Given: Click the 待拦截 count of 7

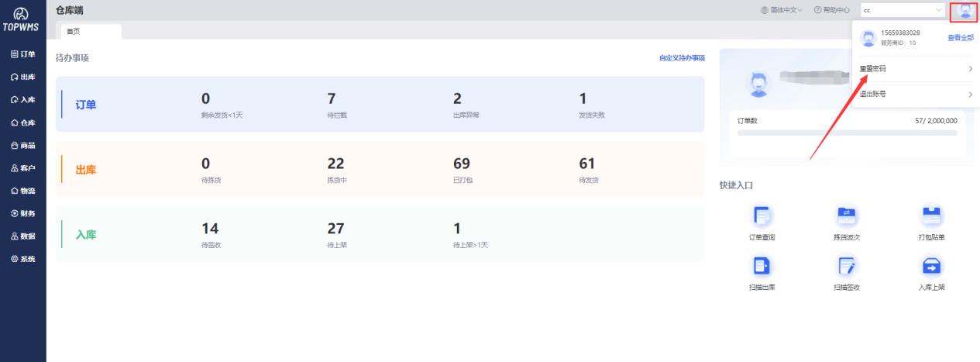Looking at the screenshot, I should point(332,98).
